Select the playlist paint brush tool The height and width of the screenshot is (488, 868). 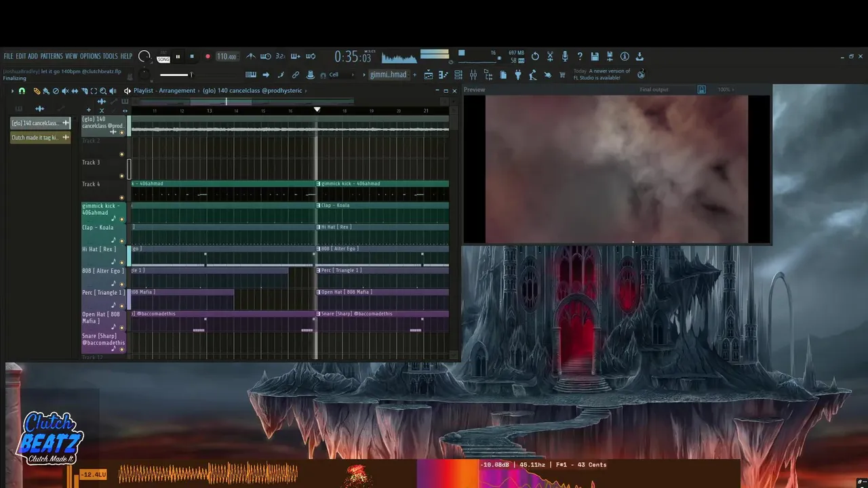[46, 91]
